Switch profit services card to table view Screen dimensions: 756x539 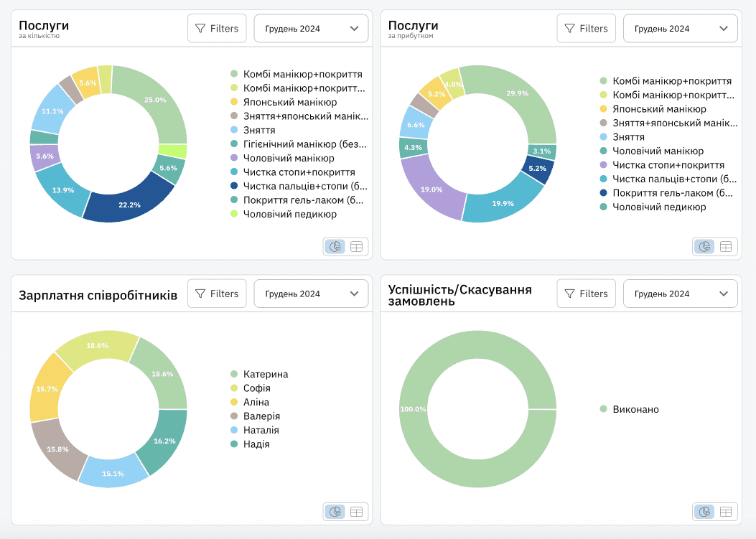coord(726,247)
